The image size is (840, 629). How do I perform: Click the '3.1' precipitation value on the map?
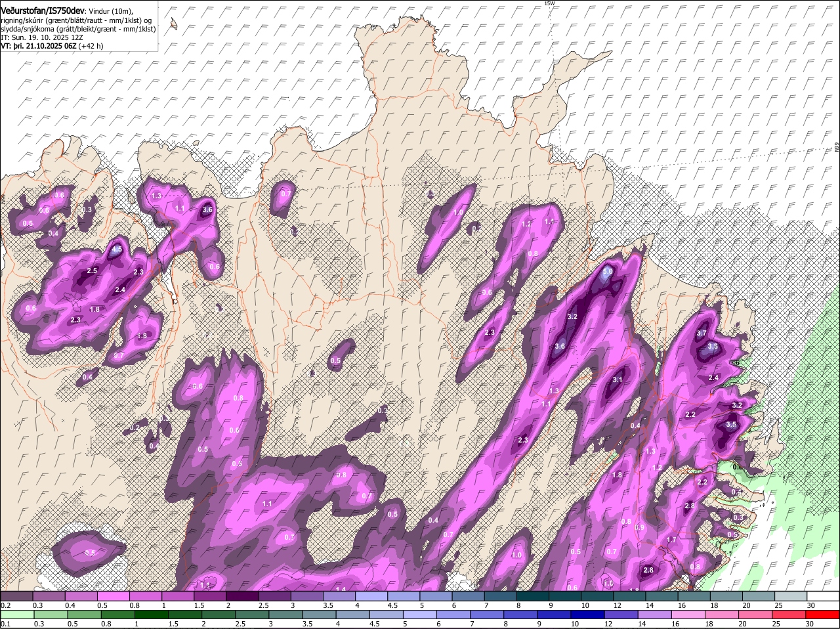pos(618,380)
